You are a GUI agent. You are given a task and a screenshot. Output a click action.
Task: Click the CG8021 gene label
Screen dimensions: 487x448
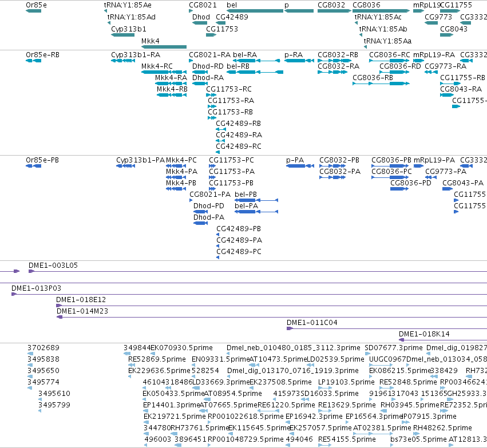(x=203, y=5)
